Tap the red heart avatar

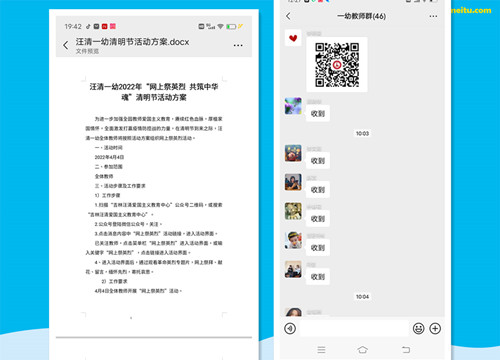(293, 38)
